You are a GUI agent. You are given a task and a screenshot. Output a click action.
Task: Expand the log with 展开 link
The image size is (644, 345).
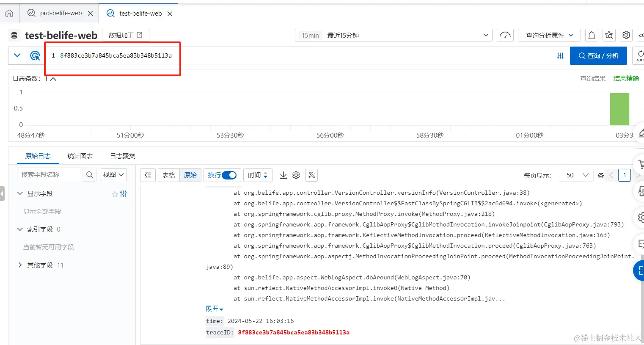[x=215, y=309]
